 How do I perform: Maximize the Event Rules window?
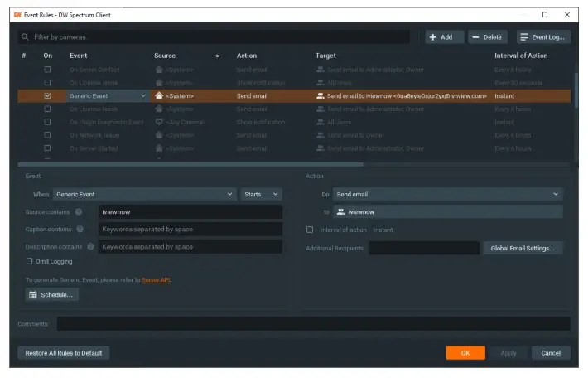click(x=545, y=15)
